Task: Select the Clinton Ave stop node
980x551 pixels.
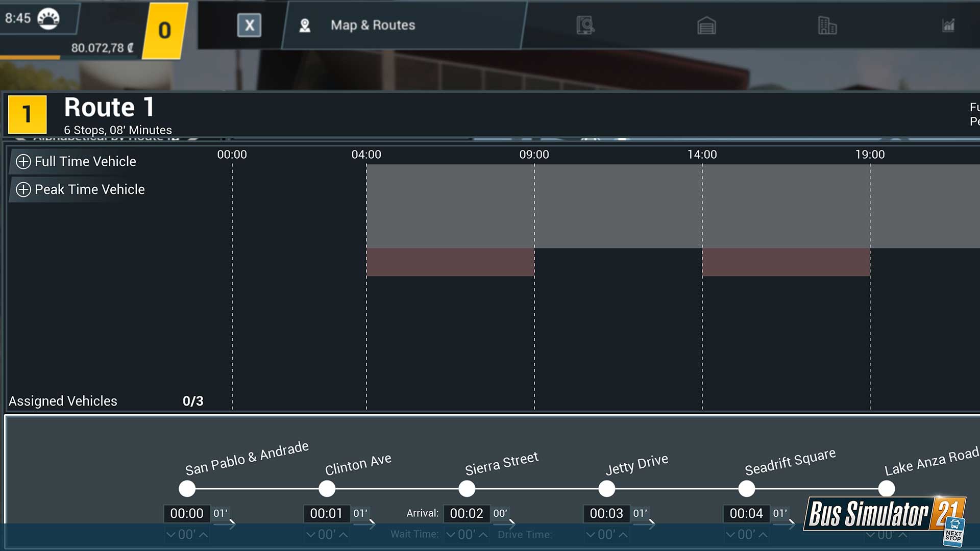Action: (327, 489)
